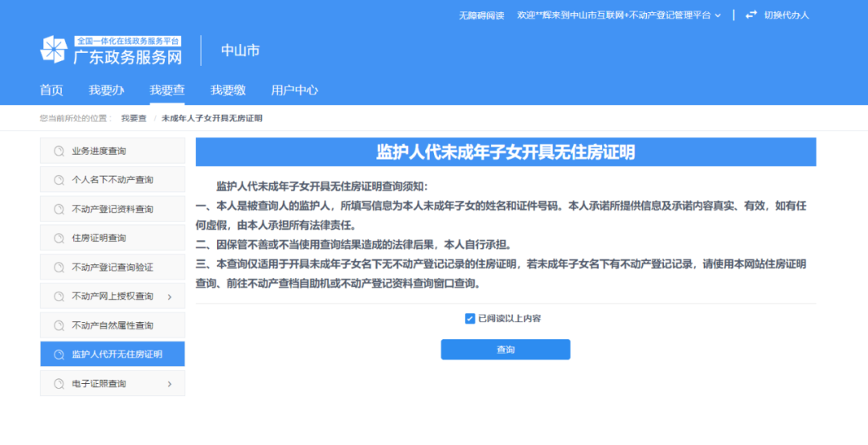Viewport: 868px width, 445px height.
Task: Click the welcome text 欢迎**辉来到中山市互联网+不动产登记管理平台
Action: tap(614, 15)
